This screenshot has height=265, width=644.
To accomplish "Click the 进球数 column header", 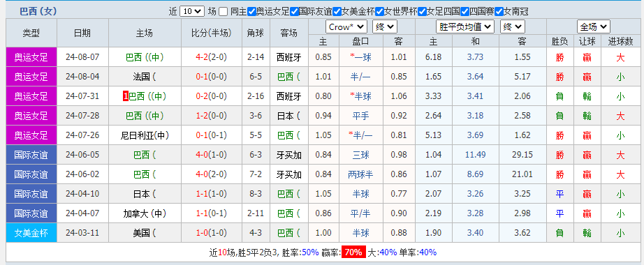I will click(x=620, y=41).
